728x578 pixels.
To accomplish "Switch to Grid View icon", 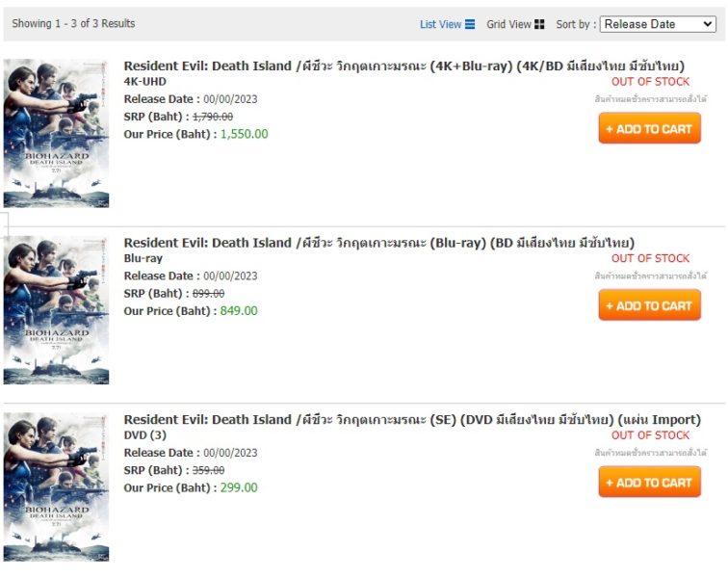I will [539, 24].
